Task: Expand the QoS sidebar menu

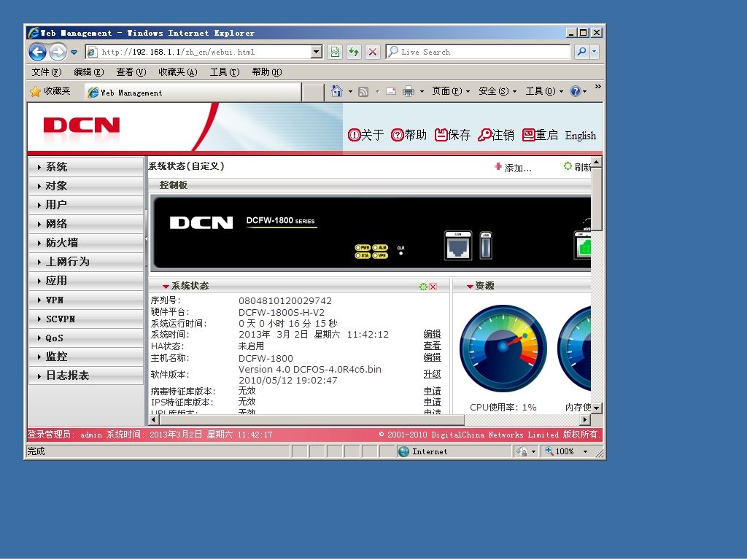Action: (86, 338)
